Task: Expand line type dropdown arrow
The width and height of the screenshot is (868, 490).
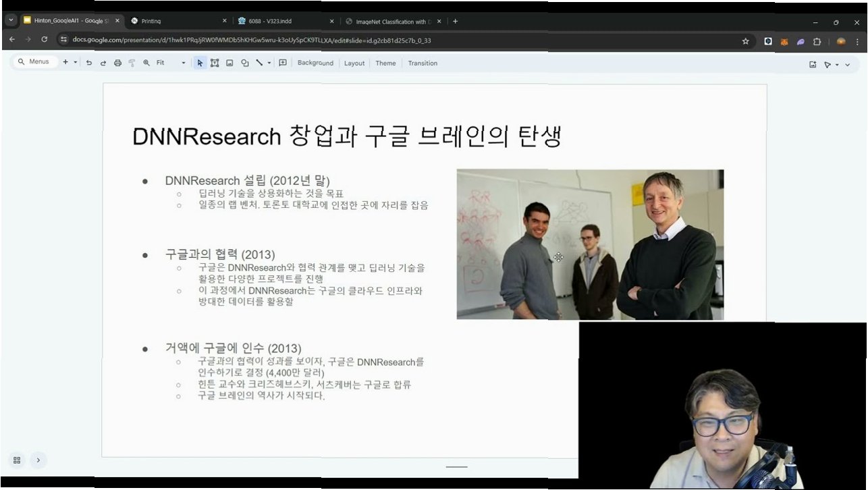Action: (x=269, y=63)
